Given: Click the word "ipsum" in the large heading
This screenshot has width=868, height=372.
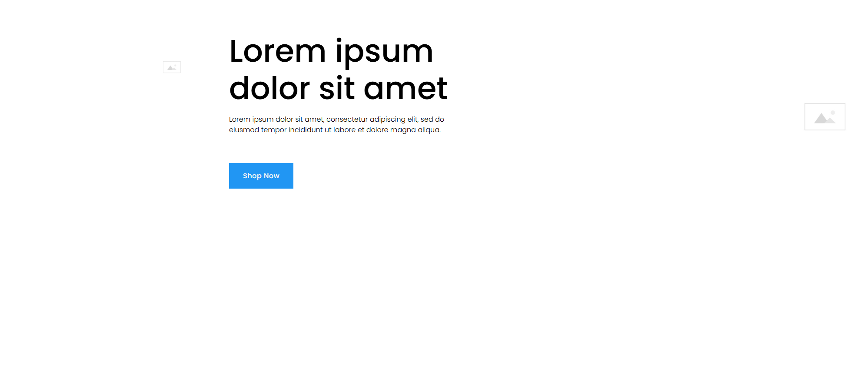Looking at the screenshot, I should (x=384, y=51).
